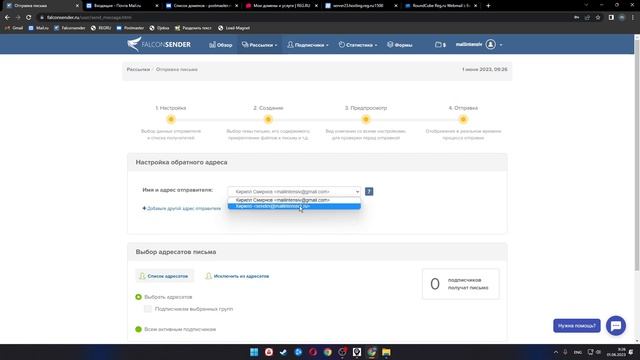Select step 4 Отправка marker
The image size is (640, 360).
coord(463,120)
